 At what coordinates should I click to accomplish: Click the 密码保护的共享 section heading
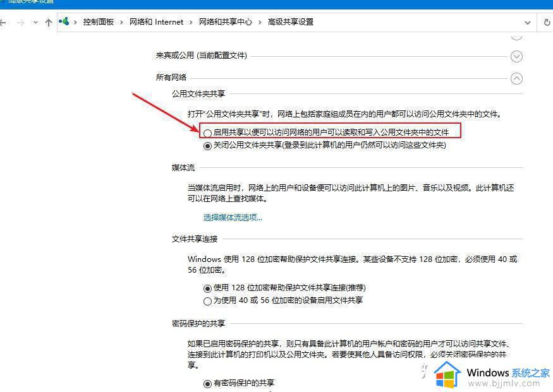coord(198,323)
